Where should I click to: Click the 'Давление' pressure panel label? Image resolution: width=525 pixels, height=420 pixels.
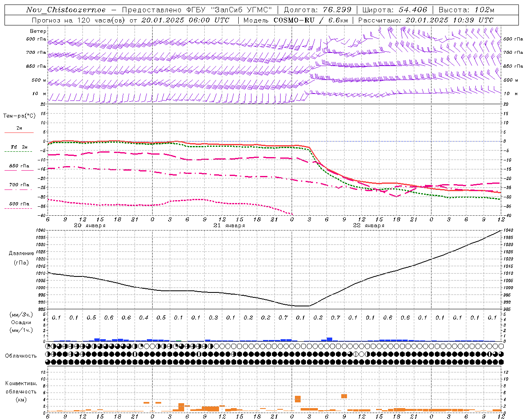(x=21, y=253)
